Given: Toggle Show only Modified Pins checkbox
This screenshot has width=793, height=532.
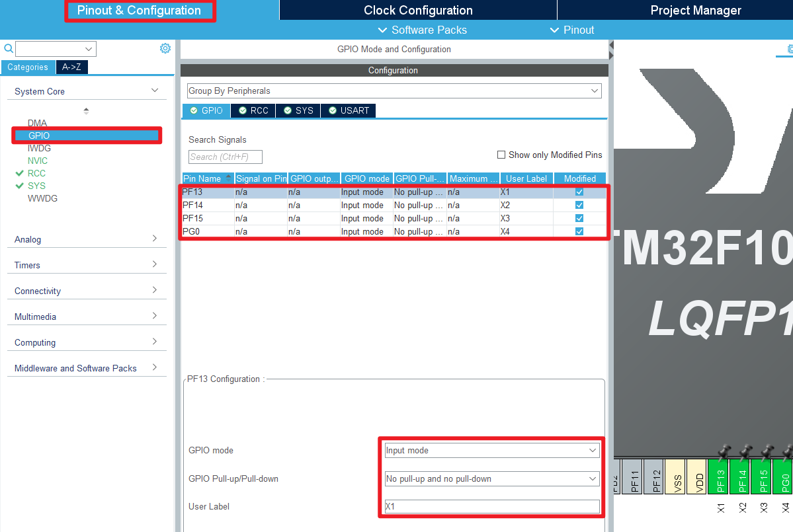Looking at the screenshot, I should (x=501, y=155).
